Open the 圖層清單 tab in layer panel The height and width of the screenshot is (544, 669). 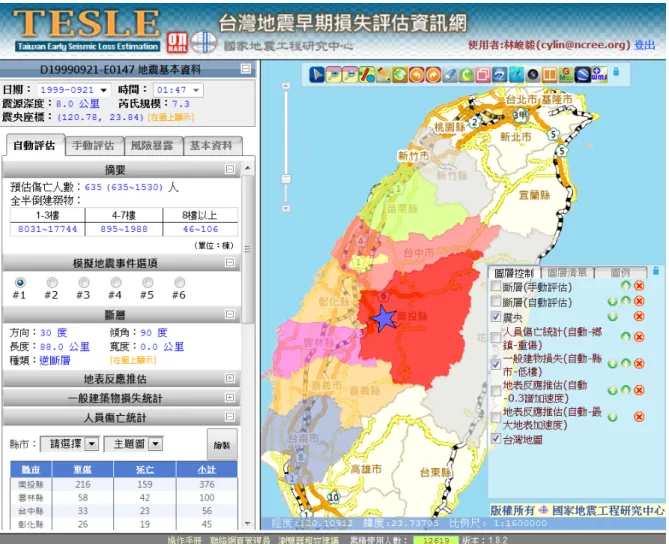pyautogui.click(x=567, y=273)
